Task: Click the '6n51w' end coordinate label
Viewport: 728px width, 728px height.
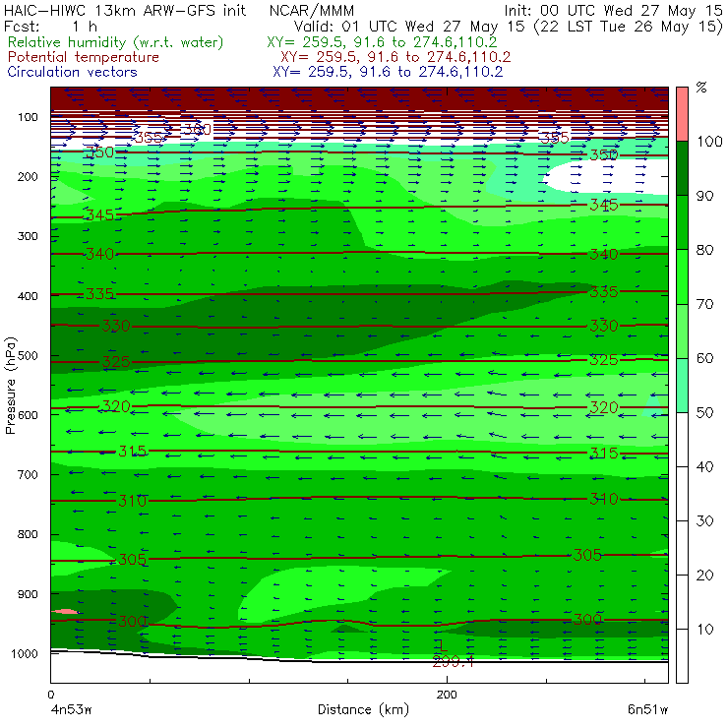Action: tap(648, 709)
